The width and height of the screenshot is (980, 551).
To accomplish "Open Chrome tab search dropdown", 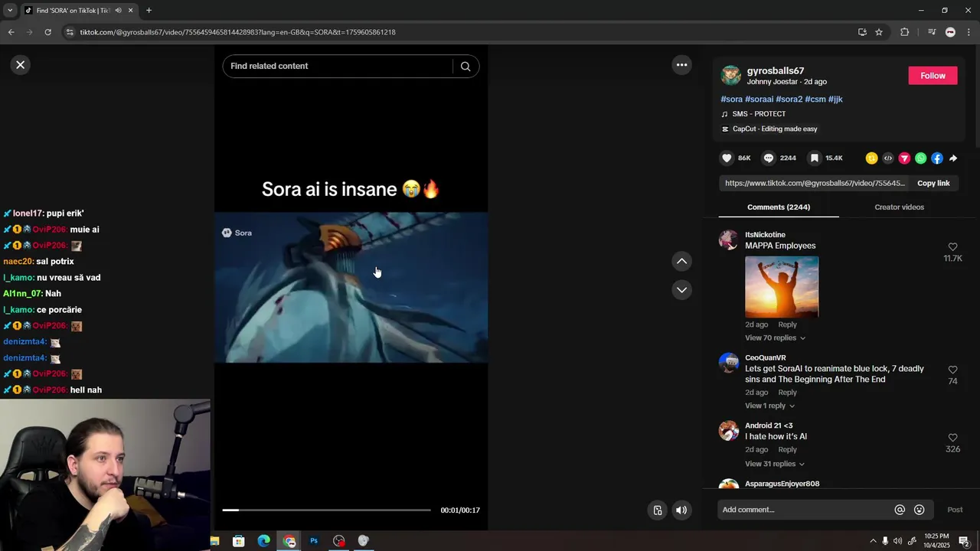I will [10, 11].
